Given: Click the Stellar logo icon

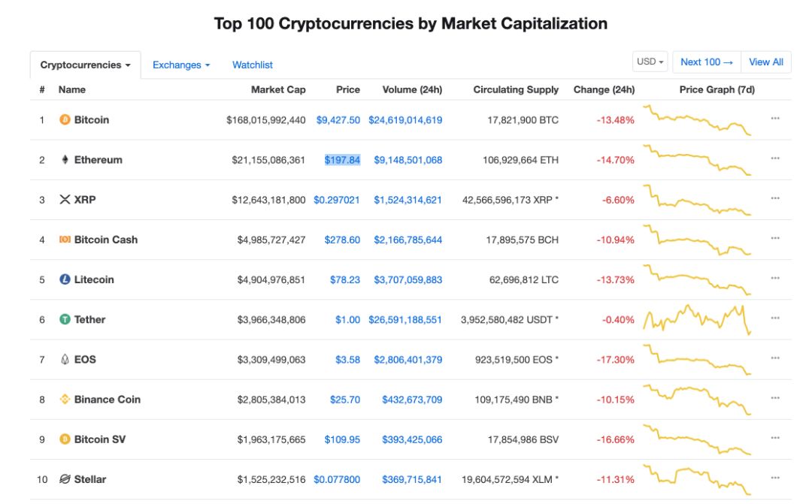Looking at the screenshot, I should [x=65, y=479].
